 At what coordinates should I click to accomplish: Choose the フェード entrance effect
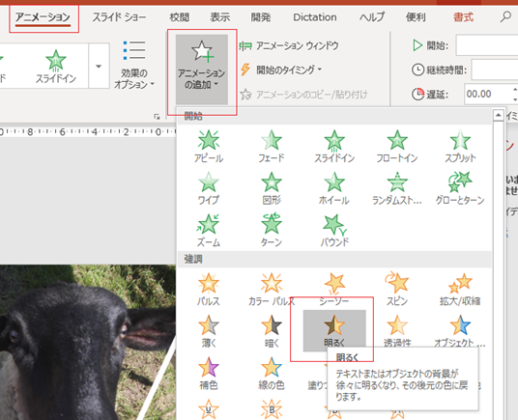click(x=272, y=147)
